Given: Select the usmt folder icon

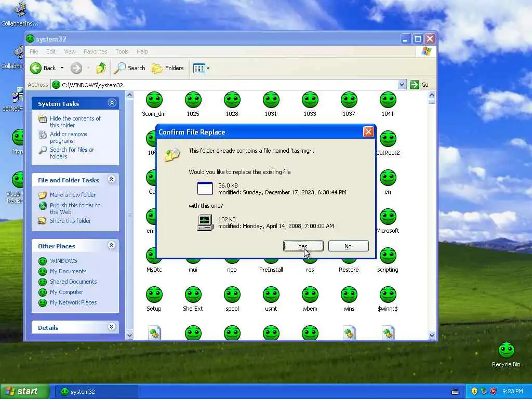Looking at the screenshot, I should point(271,295).
